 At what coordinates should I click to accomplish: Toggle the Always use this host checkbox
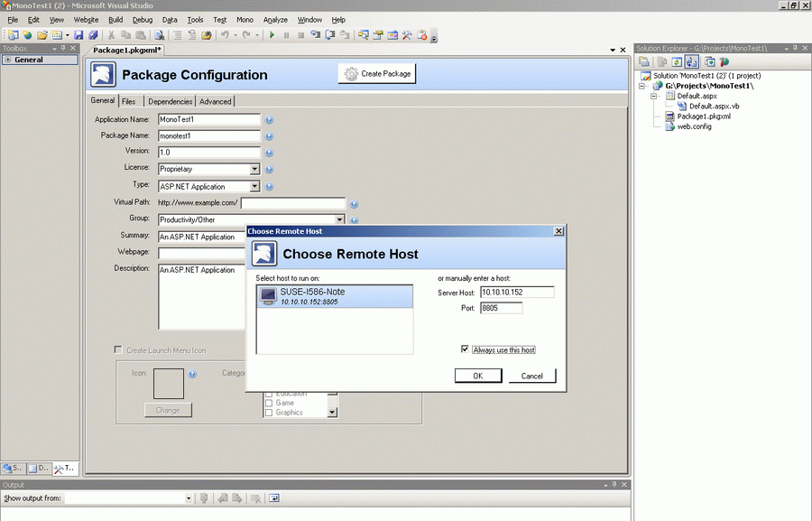(465, 349)
